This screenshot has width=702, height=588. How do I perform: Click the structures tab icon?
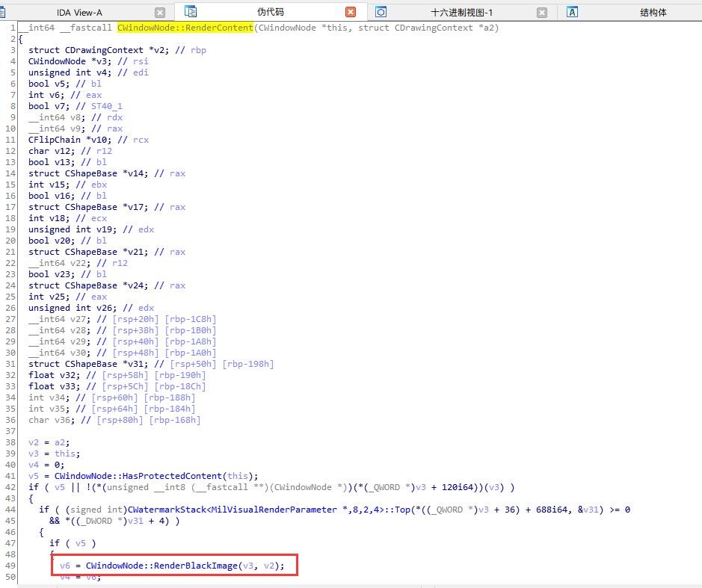click(x=572, y=12)
